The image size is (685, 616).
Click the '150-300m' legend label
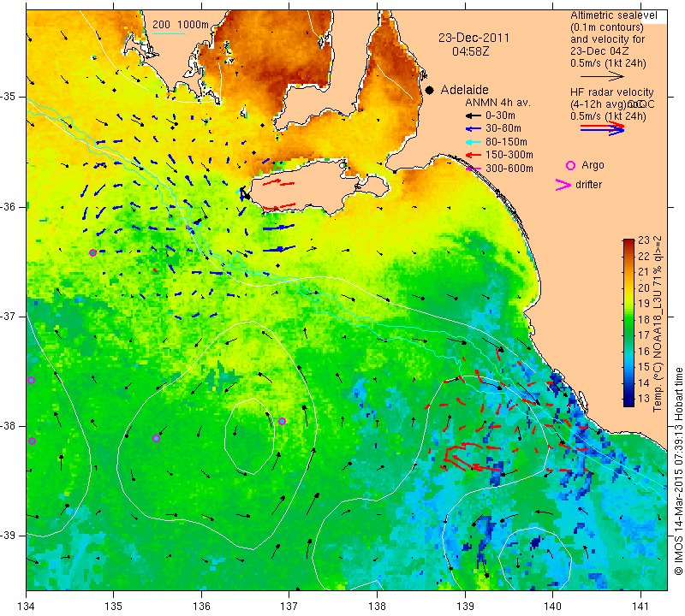click(x=509, y=155)
